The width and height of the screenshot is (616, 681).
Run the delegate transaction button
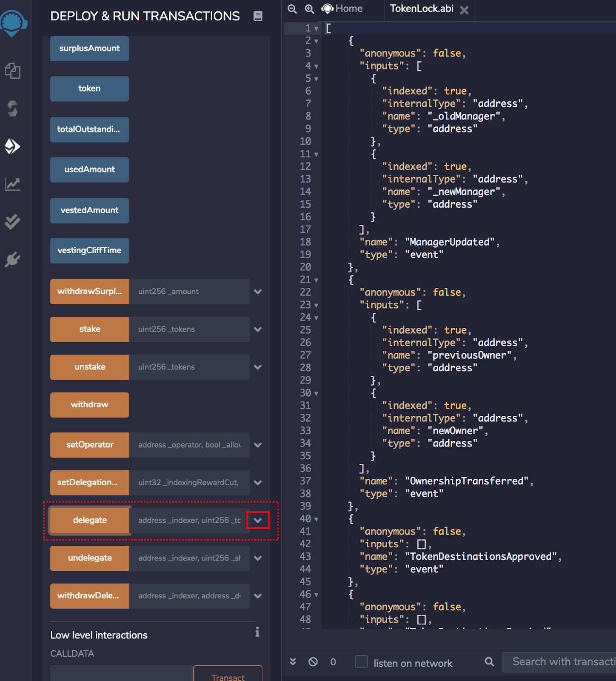coord(89,520)
